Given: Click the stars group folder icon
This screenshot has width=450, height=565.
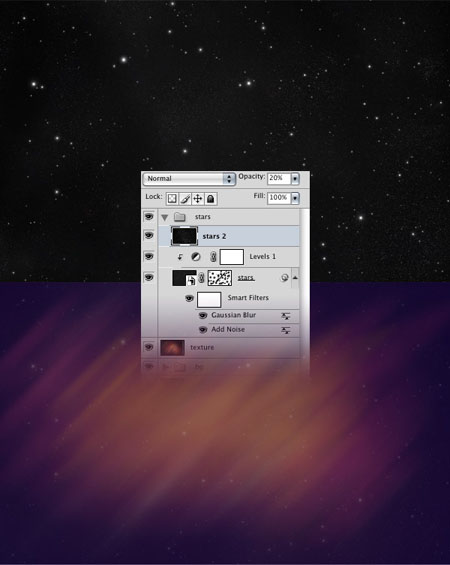Looking at the screenshot, I should [x=179, y=217].
